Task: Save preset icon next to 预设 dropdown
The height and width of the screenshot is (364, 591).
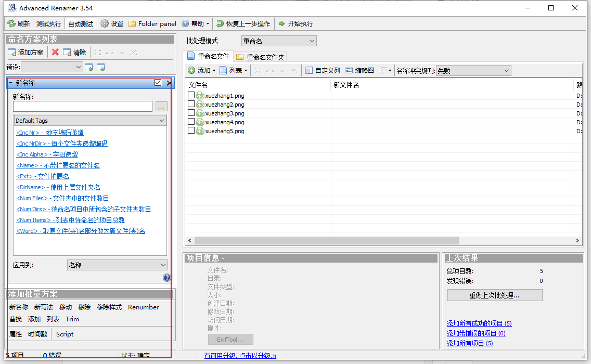Action: [x=89, y=68]
